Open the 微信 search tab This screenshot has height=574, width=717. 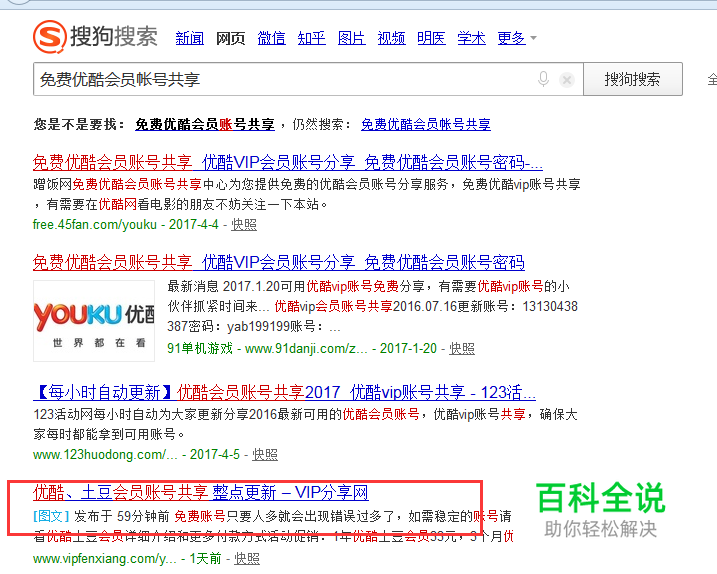point(271,38)
